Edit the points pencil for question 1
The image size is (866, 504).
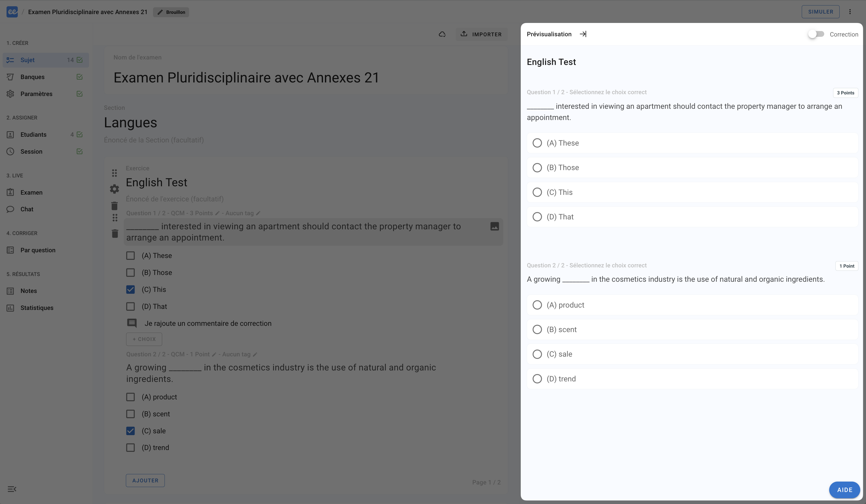217,213
